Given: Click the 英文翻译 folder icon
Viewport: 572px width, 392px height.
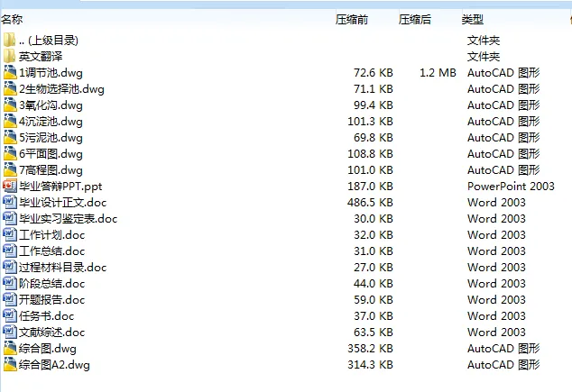Looking at the screenshot, I should pyautogui.click(x=10, y=57).
